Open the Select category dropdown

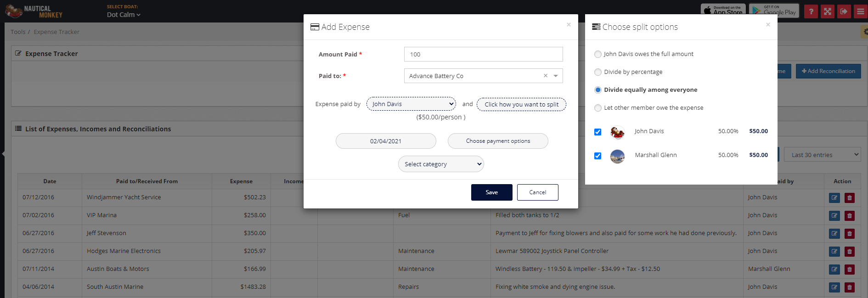point(440,164)
